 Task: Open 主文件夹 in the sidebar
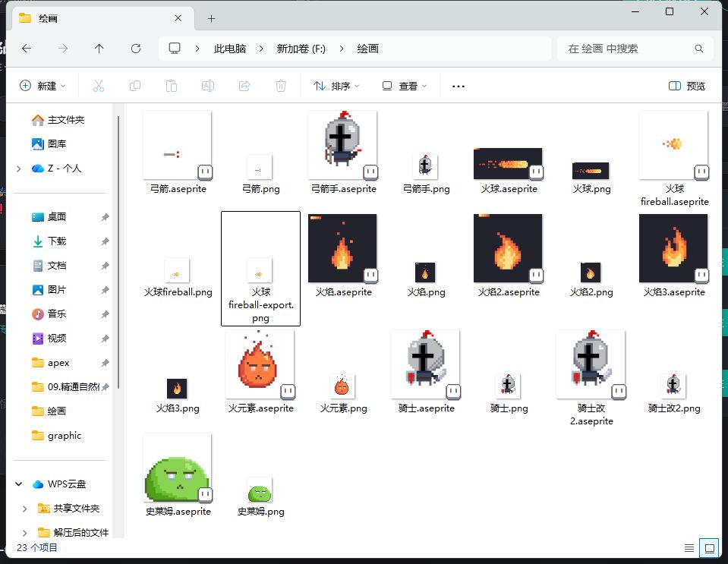click(x=58, y=120)
